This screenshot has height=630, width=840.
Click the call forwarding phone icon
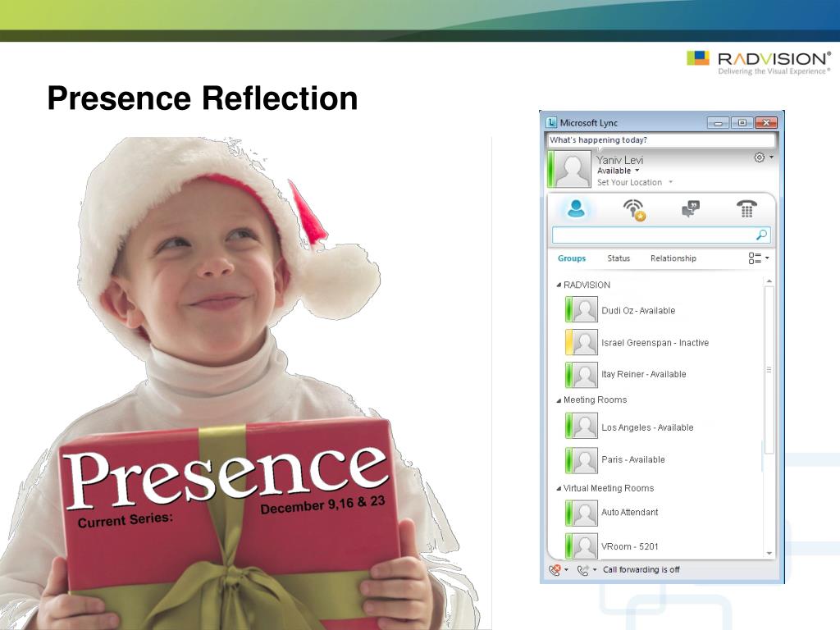click(583, 570)
